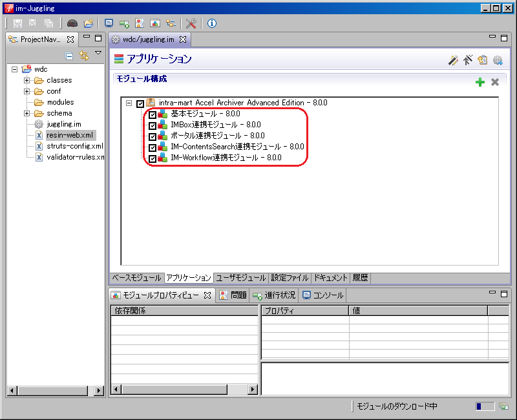Click ProjectNavigator horizontal scrollbar right arrow
Image resolution: width=517 pixels, height=420 pixels.
pos(98,391)
